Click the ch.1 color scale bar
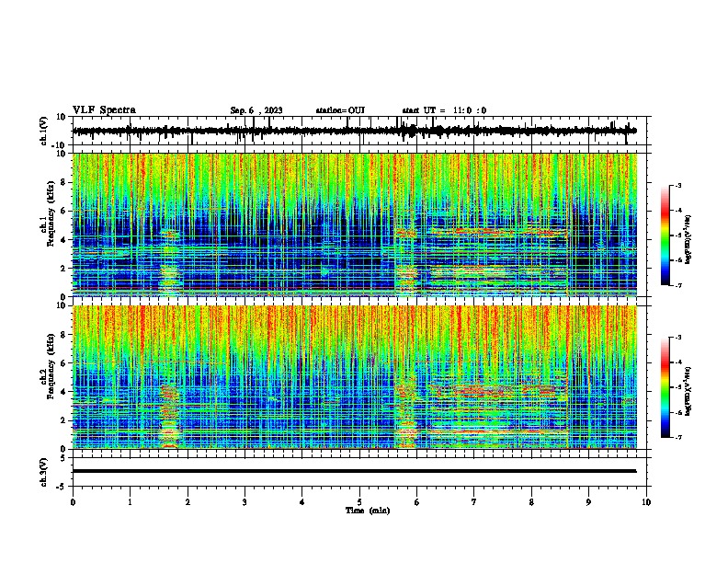The height and width of the screenshot is (563, 728). (665, 236)
